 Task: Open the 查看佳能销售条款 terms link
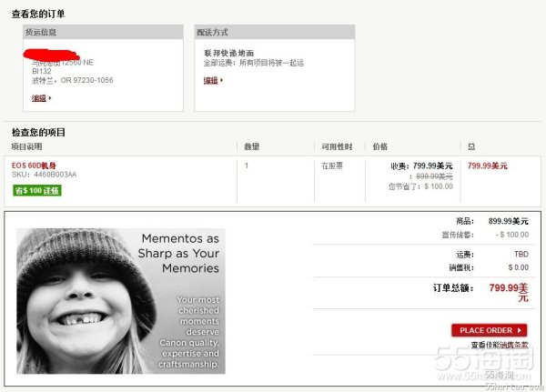499,346
